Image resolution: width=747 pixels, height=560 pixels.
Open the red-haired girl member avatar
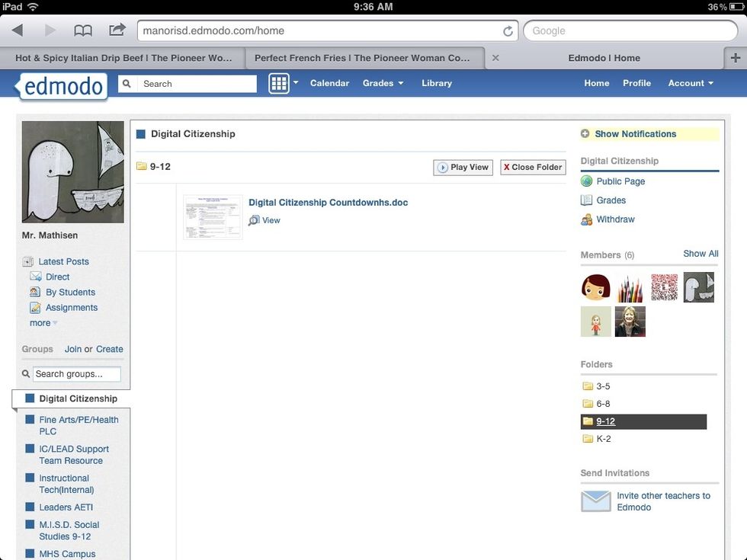pos(595,288)
